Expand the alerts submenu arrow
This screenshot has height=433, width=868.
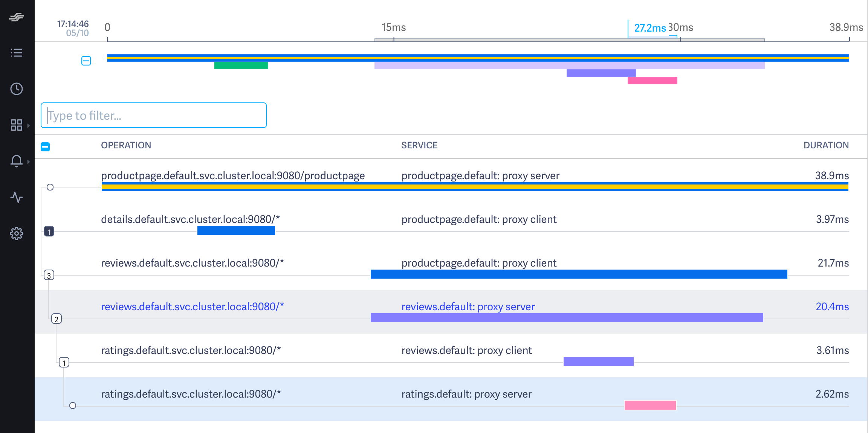point(29,162)
